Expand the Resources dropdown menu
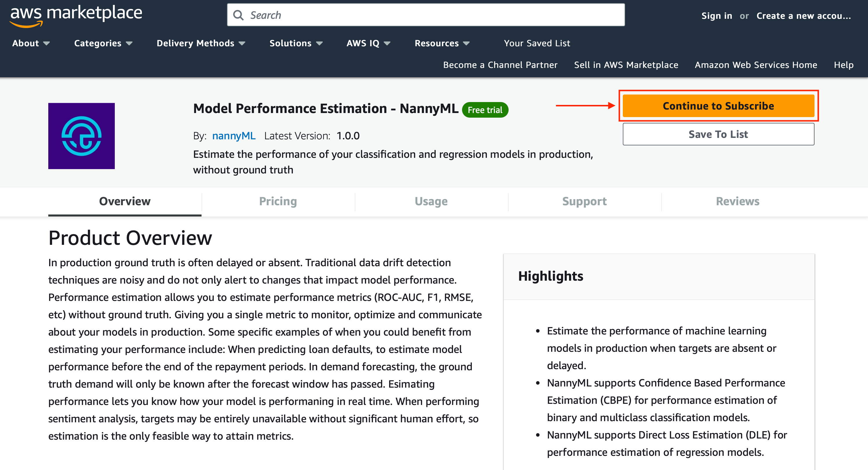868x470 pixels. tap(442, 43)
